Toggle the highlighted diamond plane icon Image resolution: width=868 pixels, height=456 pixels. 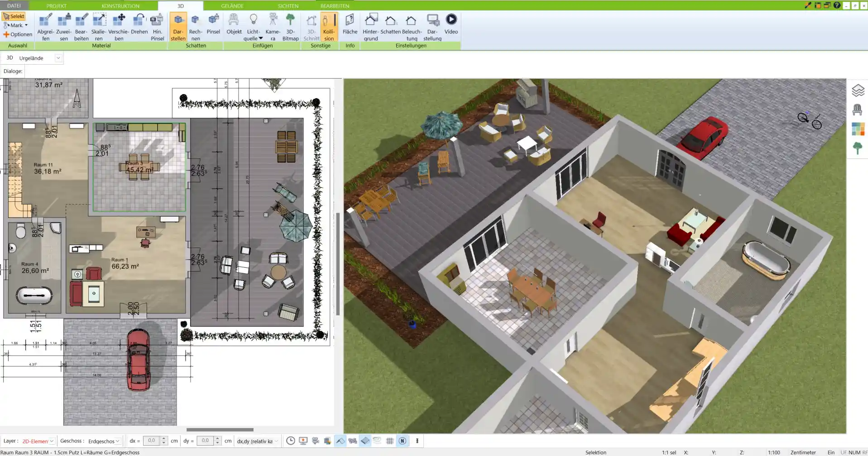[365, 441]
